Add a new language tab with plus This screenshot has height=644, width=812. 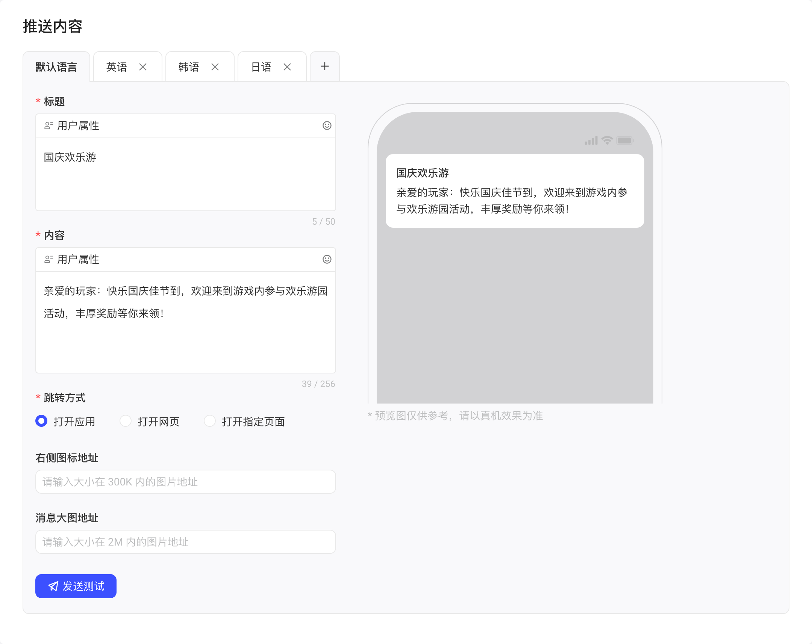[325, 67]
